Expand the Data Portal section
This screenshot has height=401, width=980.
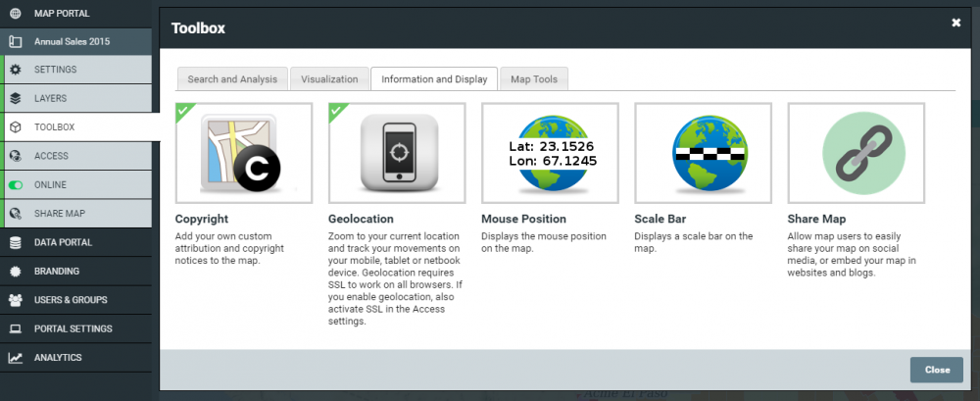(75, 243)
